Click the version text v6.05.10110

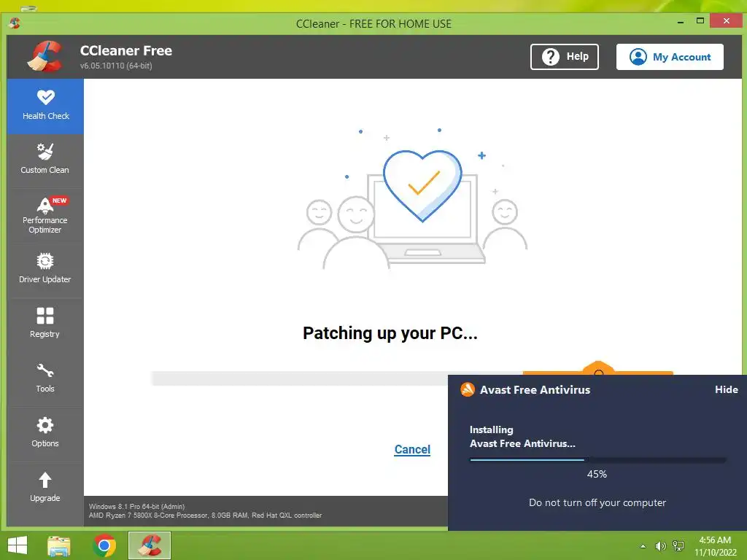tap(116, 66)
